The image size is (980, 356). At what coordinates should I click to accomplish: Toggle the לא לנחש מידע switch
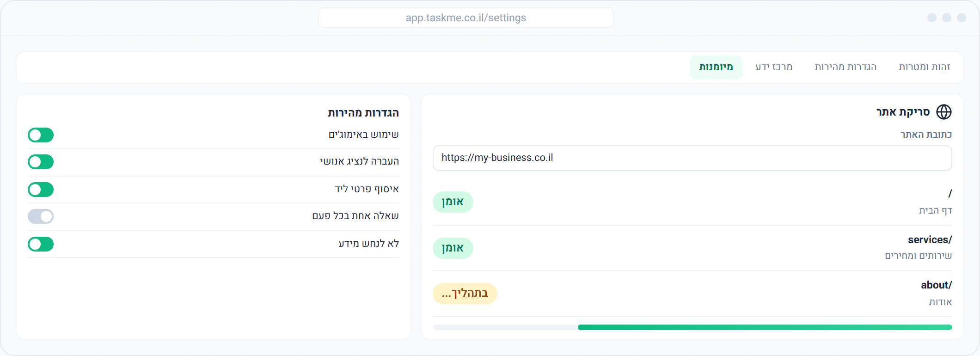coord(41,244)
